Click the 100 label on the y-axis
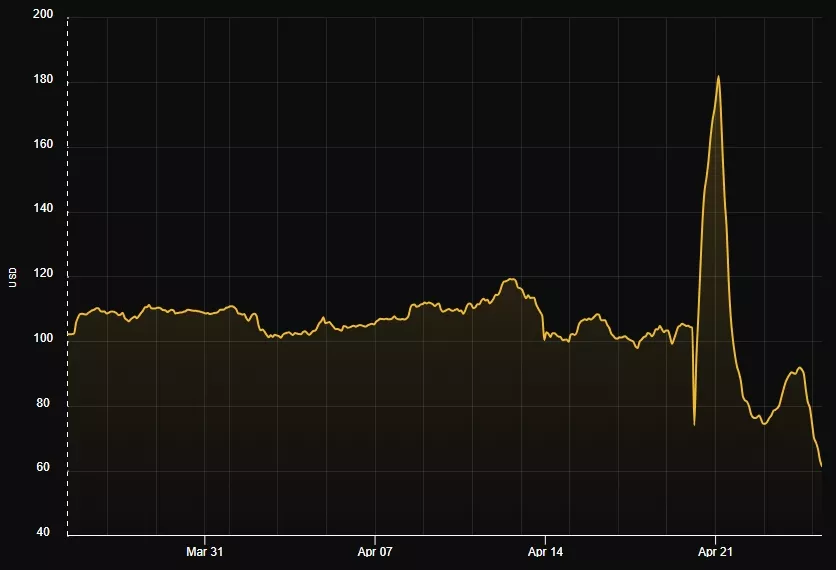836x570 pixels. coord(43,338)
